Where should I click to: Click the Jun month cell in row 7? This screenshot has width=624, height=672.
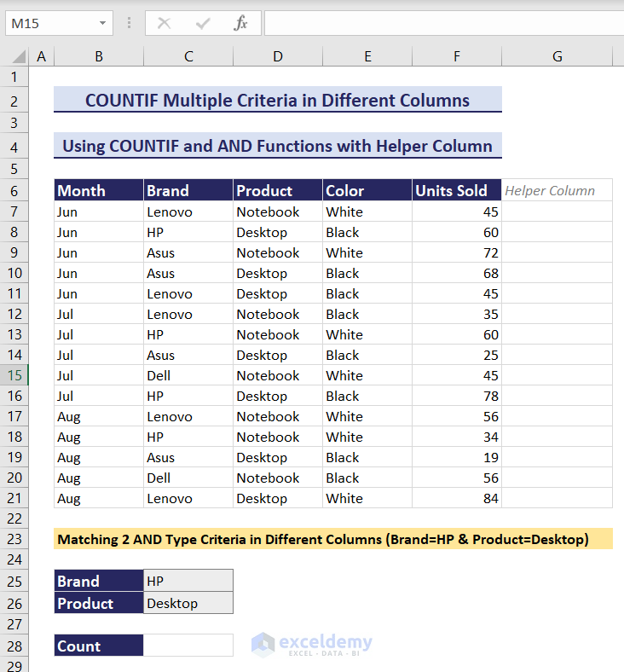click(x=99, y=211)
